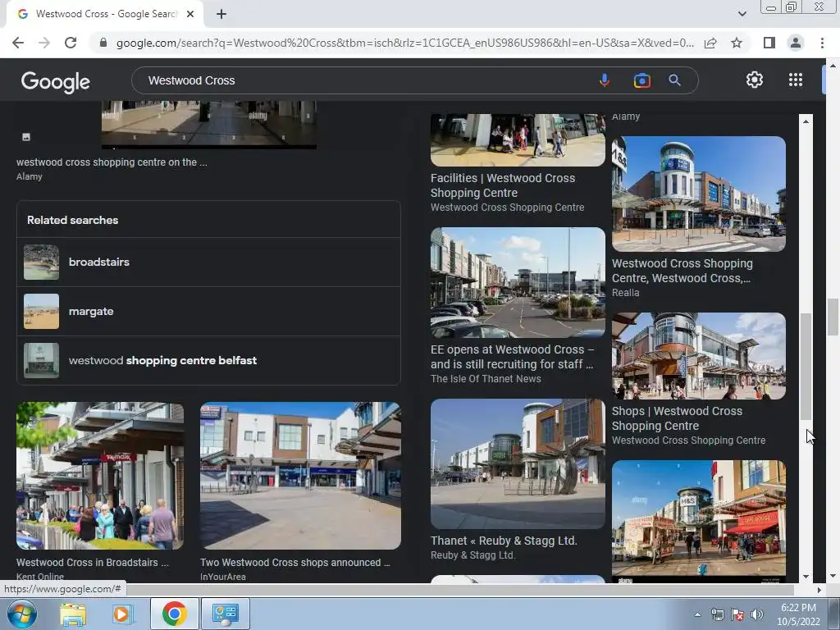Viewport: 840px width, 630px height.
Task: Start voice search with the microphone icon
Action: pos(605,80)
